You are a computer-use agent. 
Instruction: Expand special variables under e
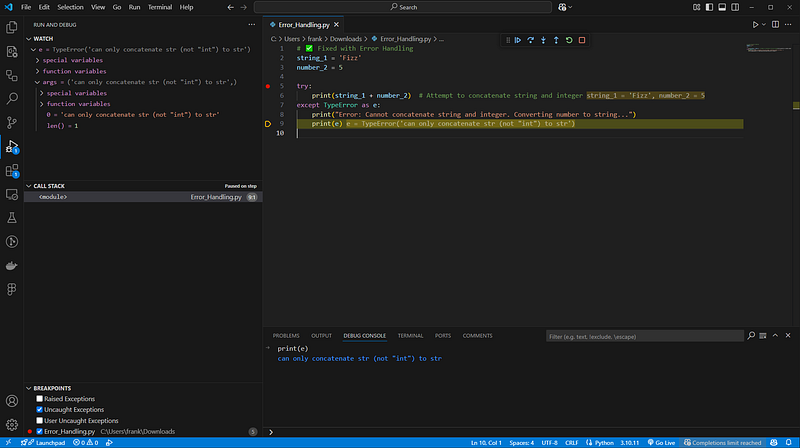[37, 60]
